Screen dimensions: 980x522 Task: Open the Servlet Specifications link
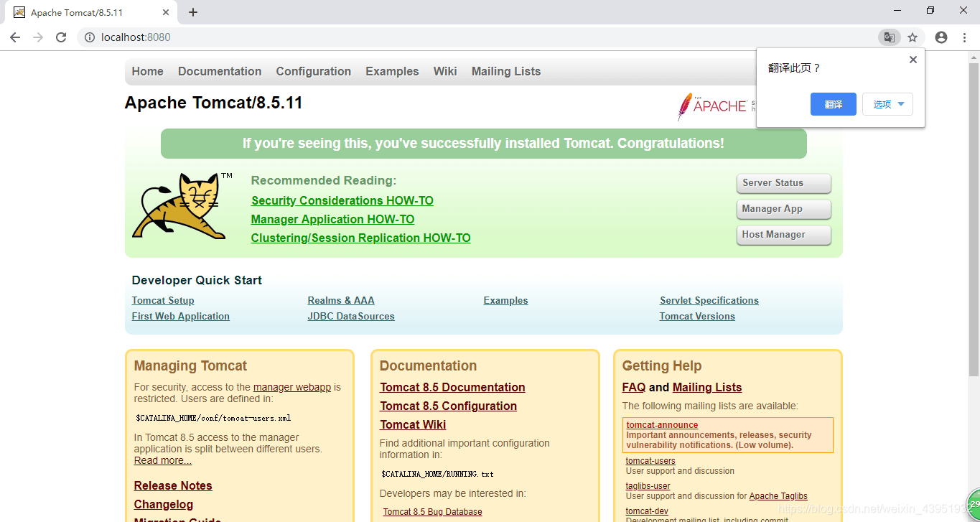pos(709,300)
